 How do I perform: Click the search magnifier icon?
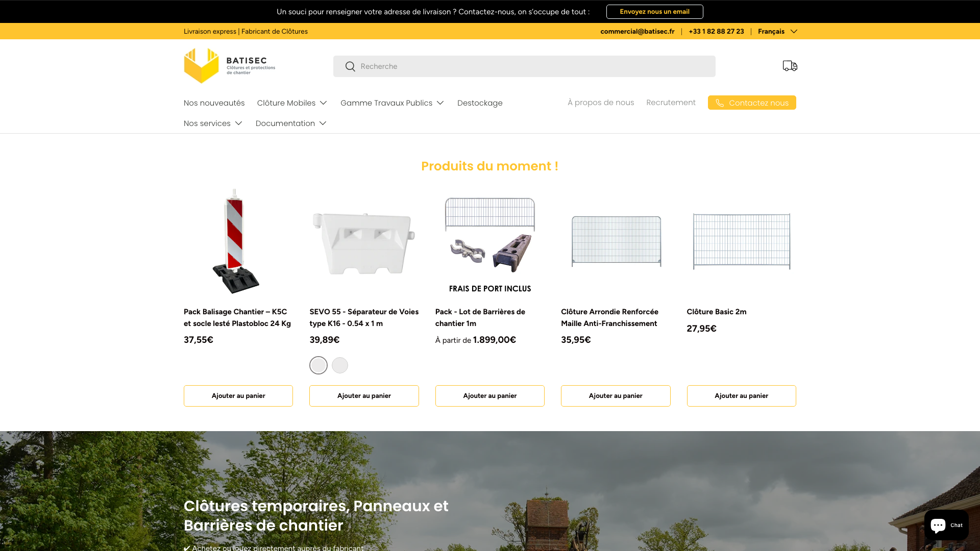(350, 66)
